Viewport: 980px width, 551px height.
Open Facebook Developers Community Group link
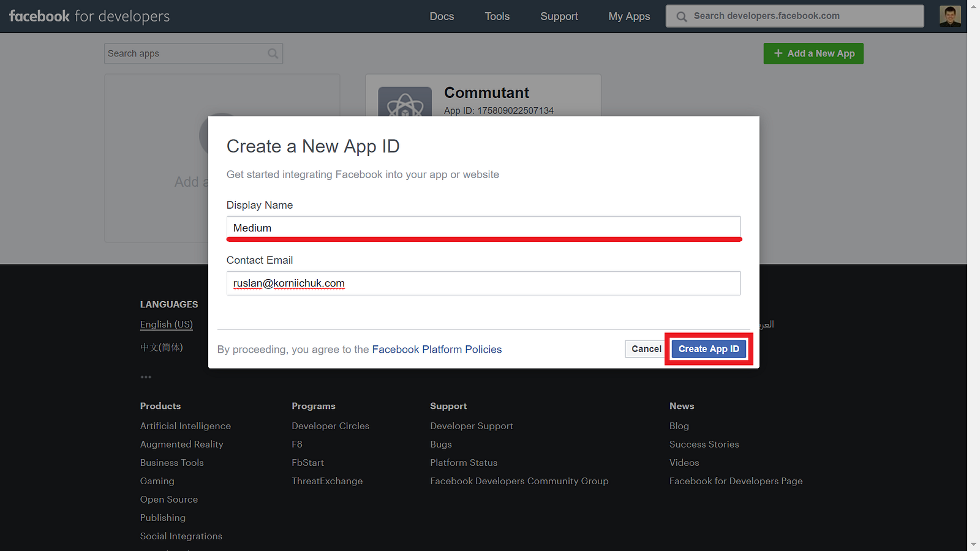(519, 481)
